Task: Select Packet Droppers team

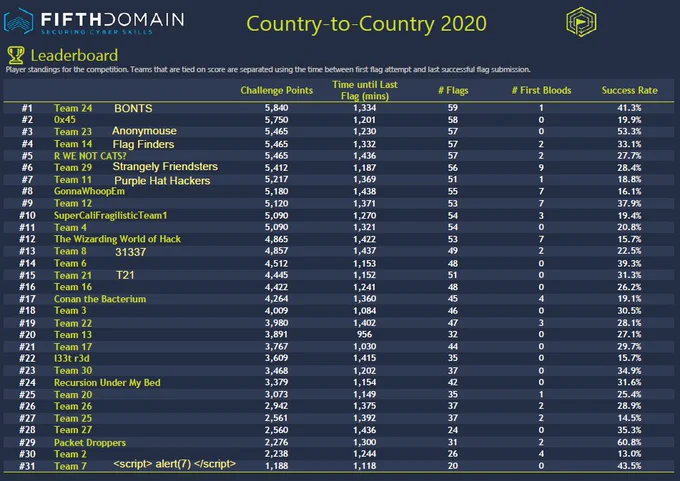Action: click(90, 442)
